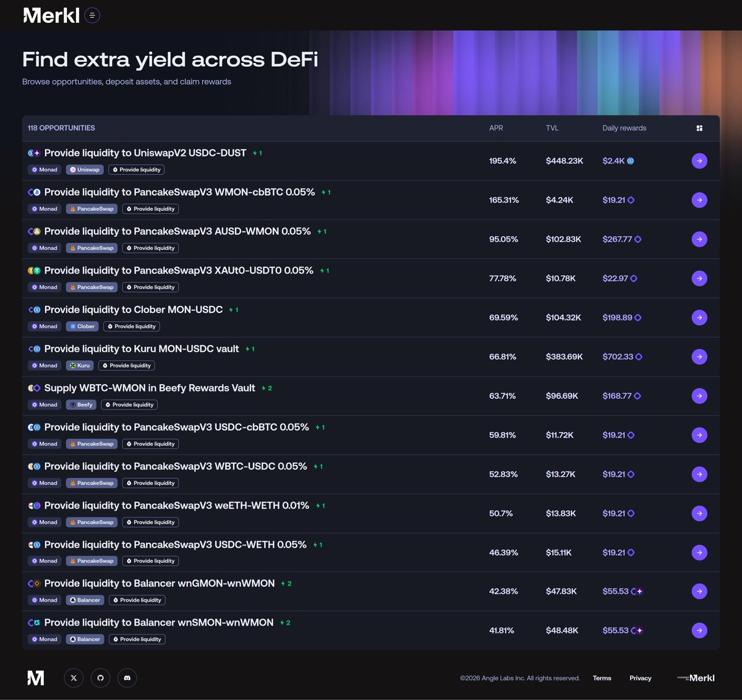Select Clober tag in MON-USDC row
Image resolution: width=742 pixels, height=700 pixels.
(82, 327)
